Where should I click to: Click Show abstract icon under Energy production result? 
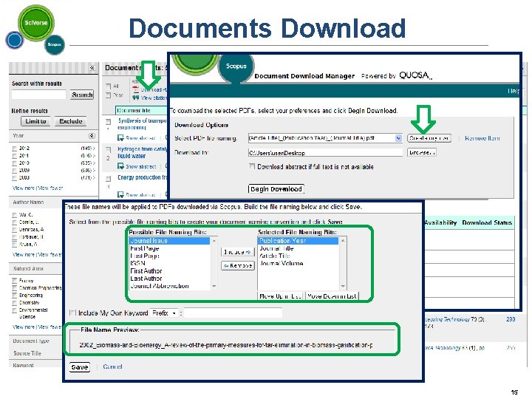click(120, 194)
